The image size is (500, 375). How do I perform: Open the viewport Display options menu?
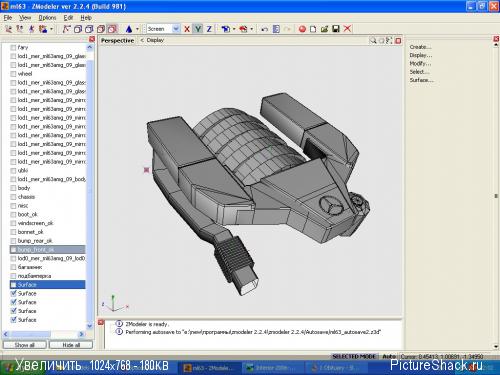[155, 40]
